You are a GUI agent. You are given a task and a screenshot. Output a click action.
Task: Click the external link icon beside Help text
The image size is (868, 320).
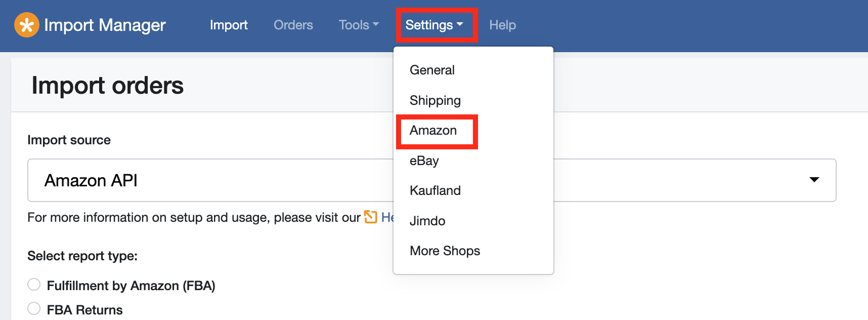[371, 217]
